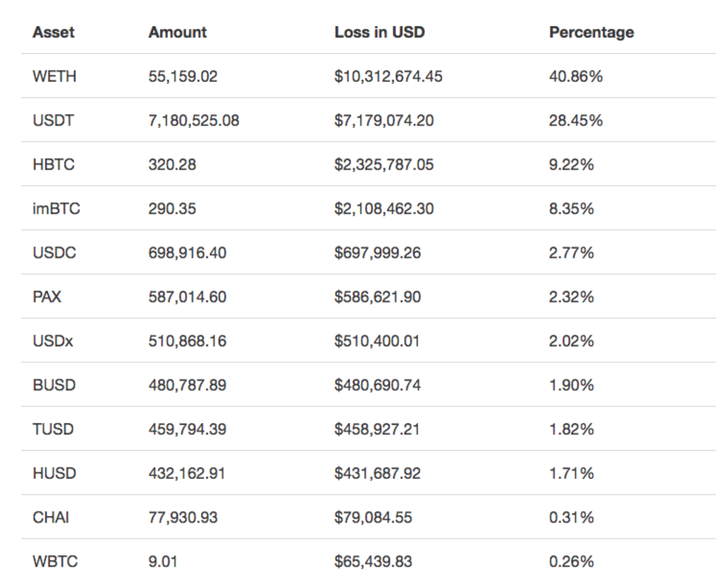Click the HBTC loss value $2,325,787.05

pos(383,165)
